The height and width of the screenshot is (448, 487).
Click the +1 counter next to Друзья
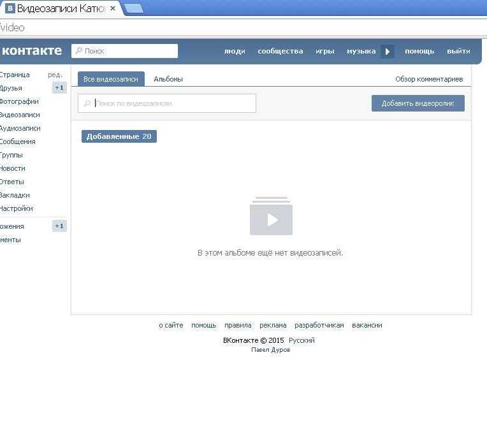point(59,88)
